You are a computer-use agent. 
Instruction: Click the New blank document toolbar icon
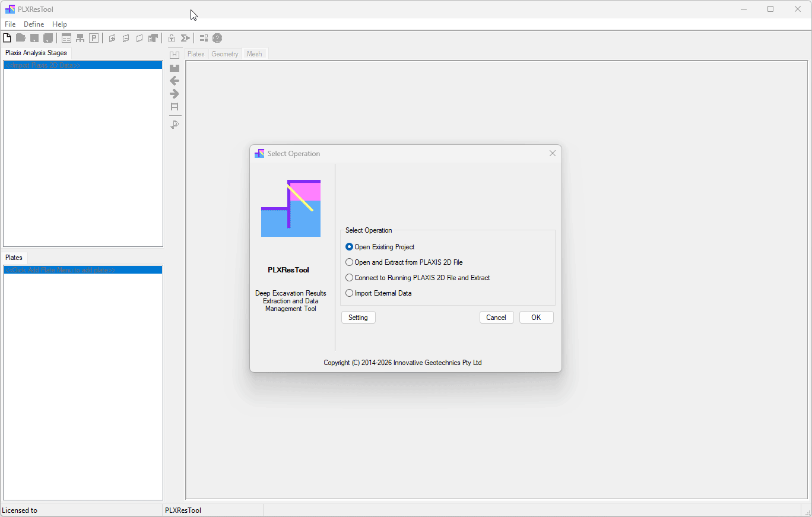(7, 38)
